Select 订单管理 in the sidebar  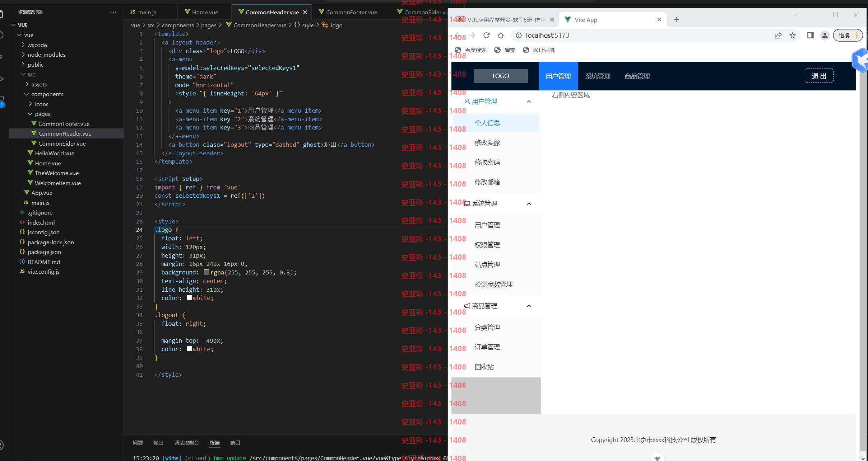496,347
